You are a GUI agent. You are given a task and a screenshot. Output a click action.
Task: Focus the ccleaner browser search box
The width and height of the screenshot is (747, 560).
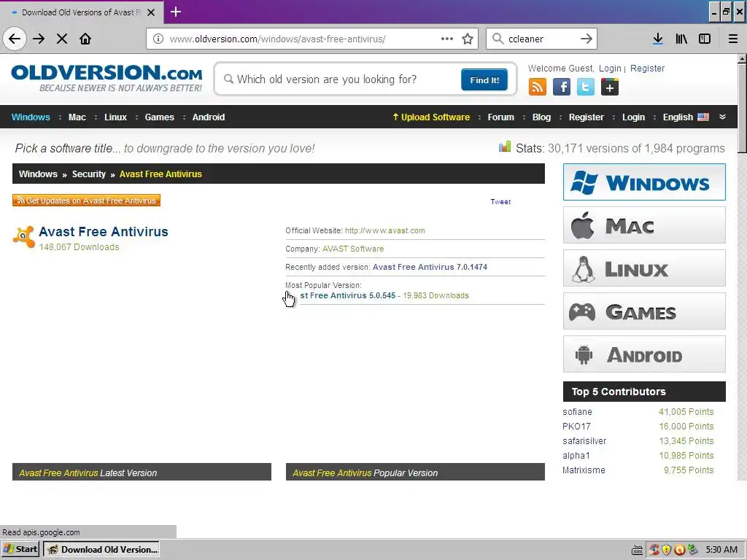541,39
